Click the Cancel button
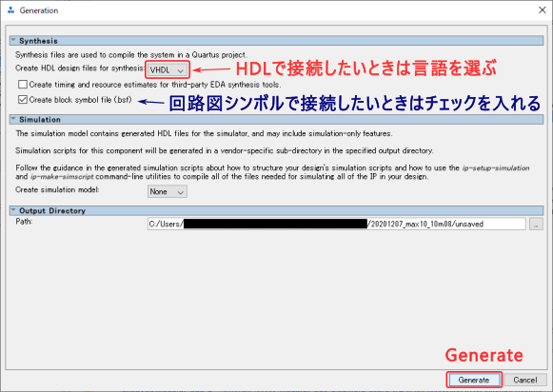The height and width of the screenshot is (392, 553). (x=524, y=380)
